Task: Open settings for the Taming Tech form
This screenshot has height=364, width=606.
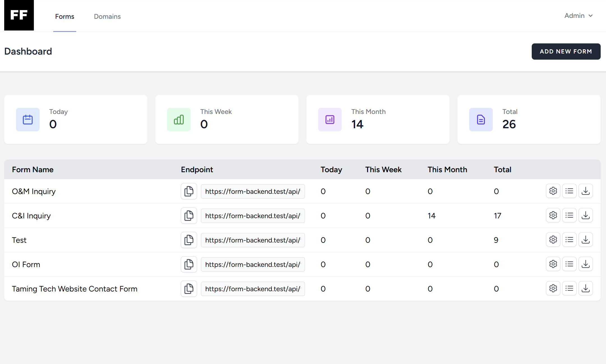Action: tap(553, 288)
